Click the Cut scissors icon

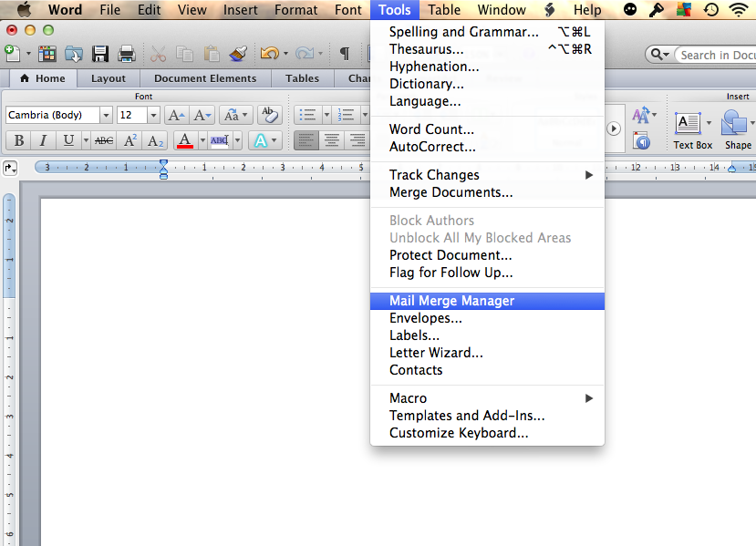click(158, 53)
